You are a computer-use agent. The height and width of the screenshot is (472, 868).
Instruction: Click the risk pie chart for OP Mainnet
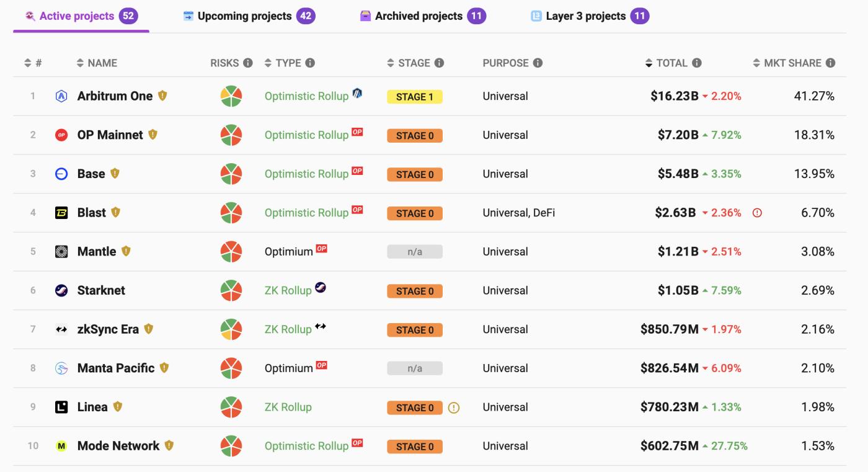pos(231,135)
